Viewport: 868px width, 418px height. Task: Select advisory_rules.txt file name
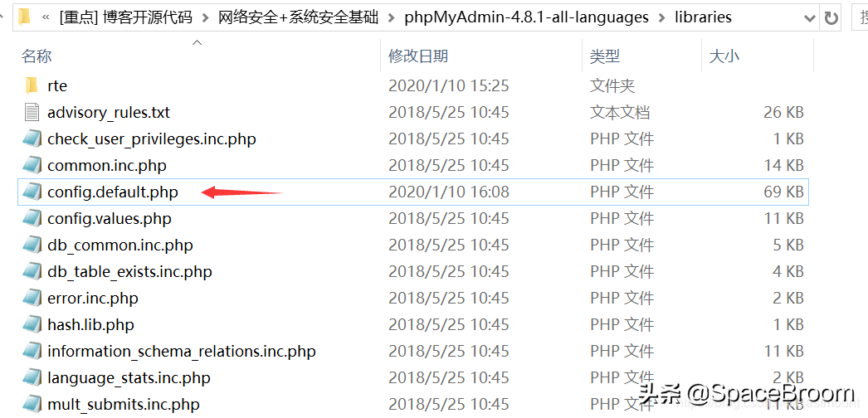pyautogui.click(x=109, y=112)
